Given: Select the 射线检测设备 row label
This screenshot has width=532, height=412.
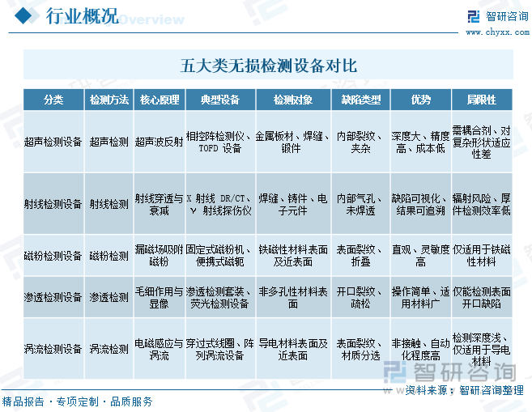Looking at the screenshot, I should tap(53, 204).
